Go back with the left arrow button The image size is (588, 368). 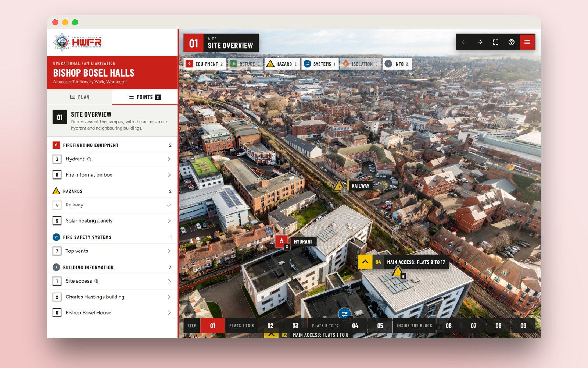(x=464, y=42)
